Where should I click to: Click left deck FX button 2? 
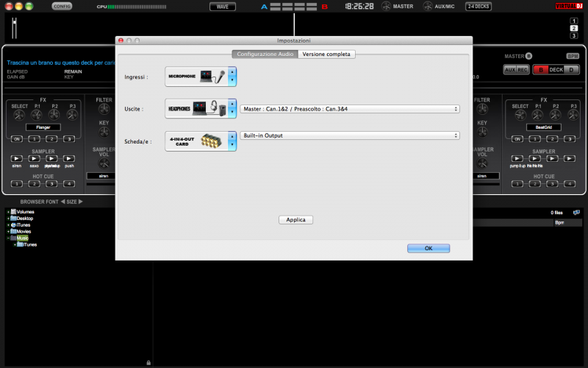click(x=51, y=139)
